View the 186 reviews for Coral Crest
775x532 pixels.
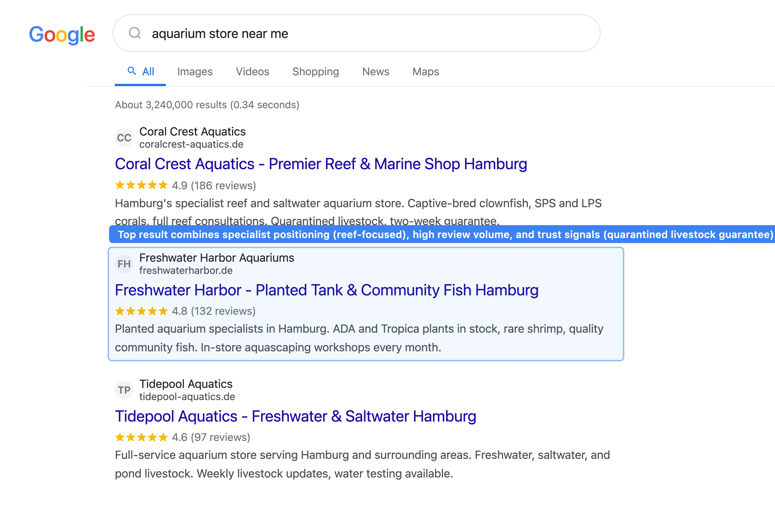[223, 186]
